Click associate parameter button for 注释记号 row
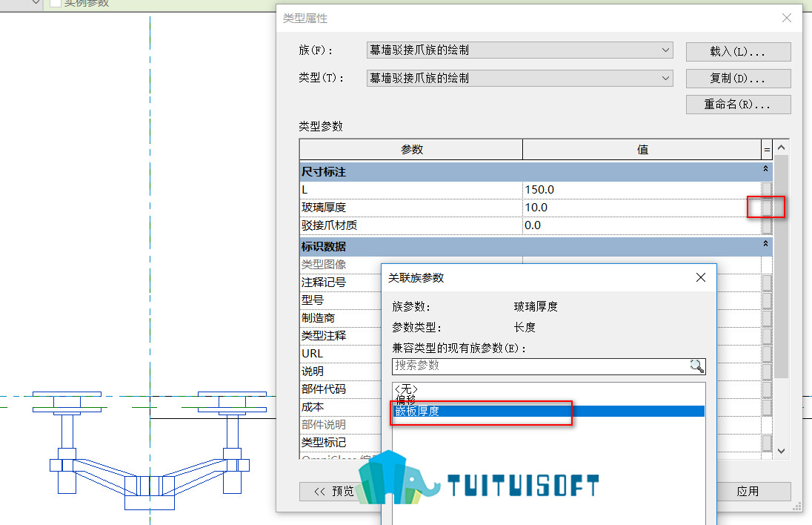This screenshot has height=525, width=812. (x=766, y=283)
